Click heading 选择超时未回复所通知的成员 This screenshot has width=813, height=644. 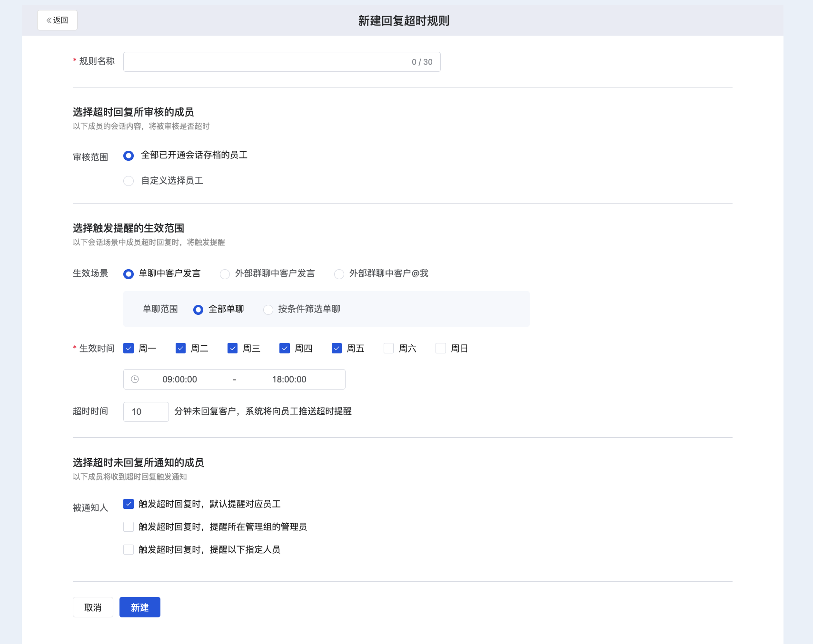point(139,462)
